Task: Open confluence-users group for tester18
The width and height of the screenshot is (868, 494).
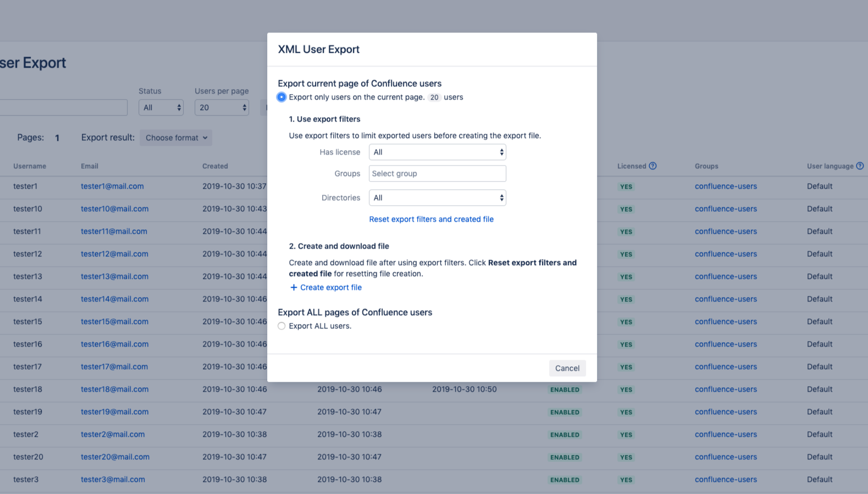Action: 726,389
